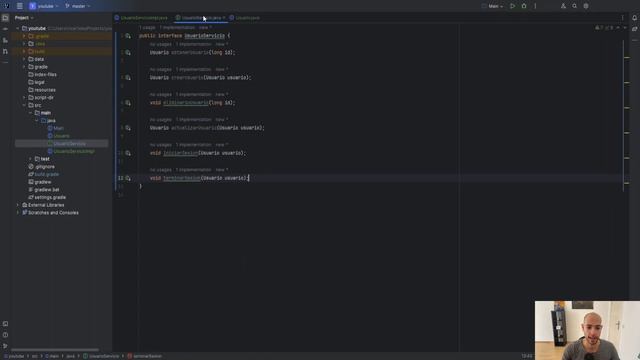Screen dimensions: 640x360
Task: Open the Terminal tool window icon in left strip
Action: pos(5,324)
